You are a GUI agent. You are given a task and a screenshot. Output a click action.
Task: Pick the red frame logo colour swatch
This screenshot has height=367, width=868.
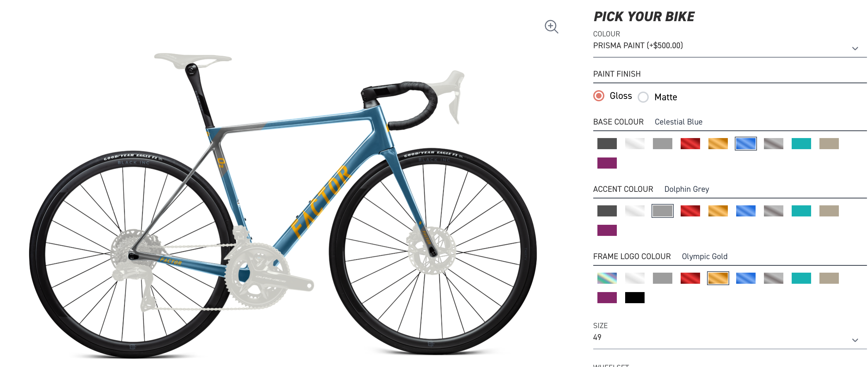point(690,278)
